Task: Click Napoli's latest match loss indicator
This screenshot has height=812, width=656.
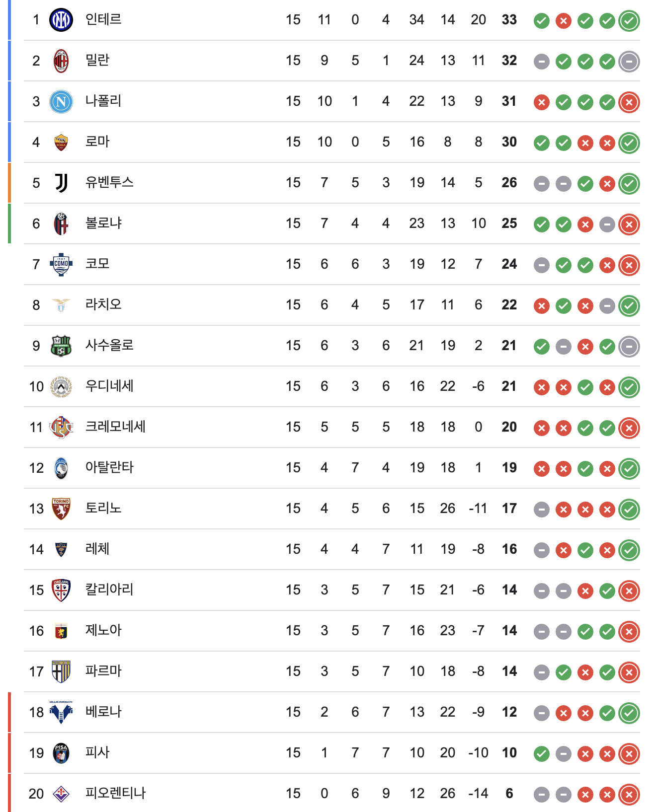Action: (x=629, y=102)
